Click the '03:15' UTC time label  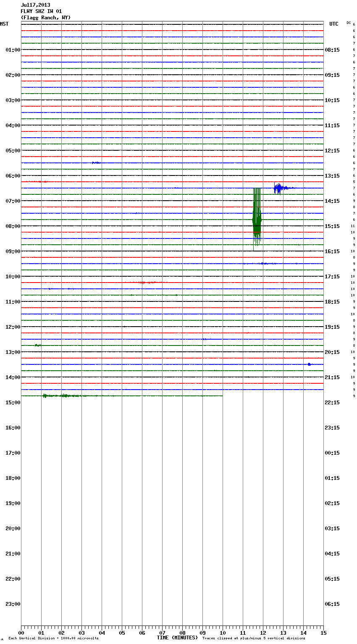click(x=332, y=529)
